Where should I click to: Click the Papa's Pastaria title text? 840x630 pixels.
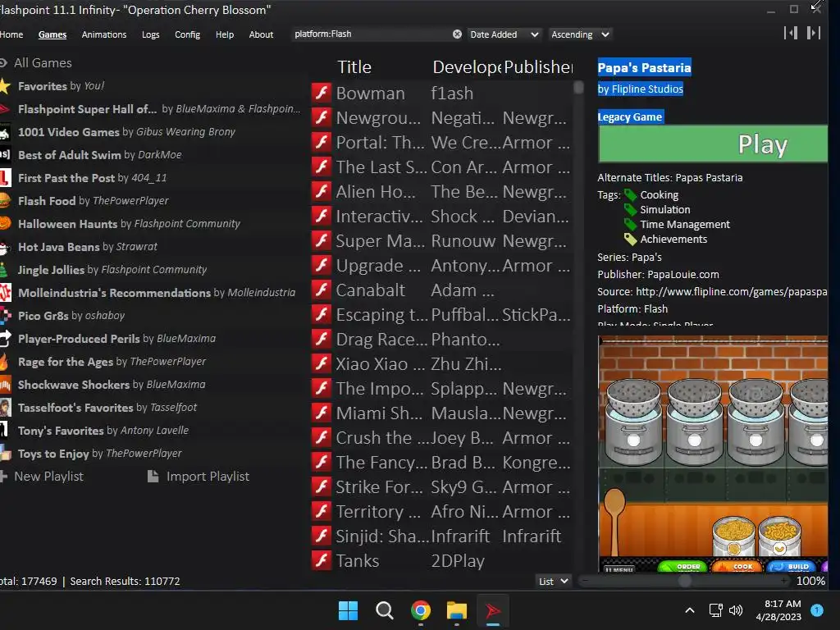click(644, 67)
